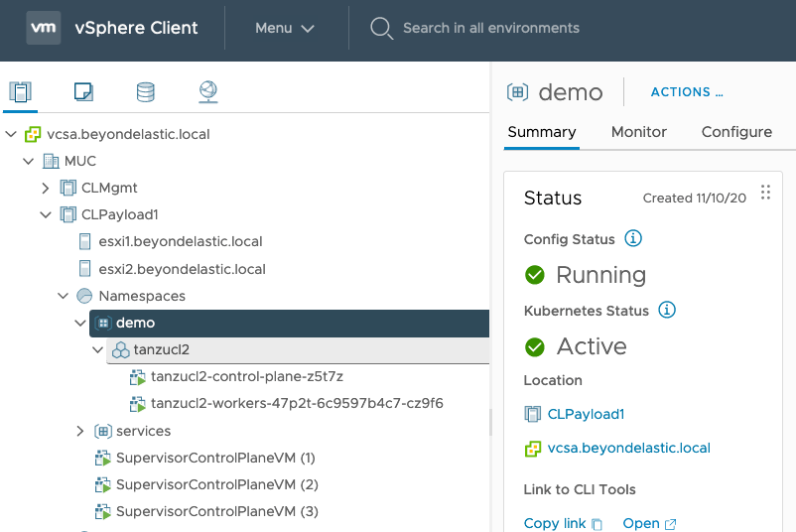Collapse the Namespaces tree node
The width and height of the screenshot is (796, 532).
pyautogui.click(x=64, y=296)
